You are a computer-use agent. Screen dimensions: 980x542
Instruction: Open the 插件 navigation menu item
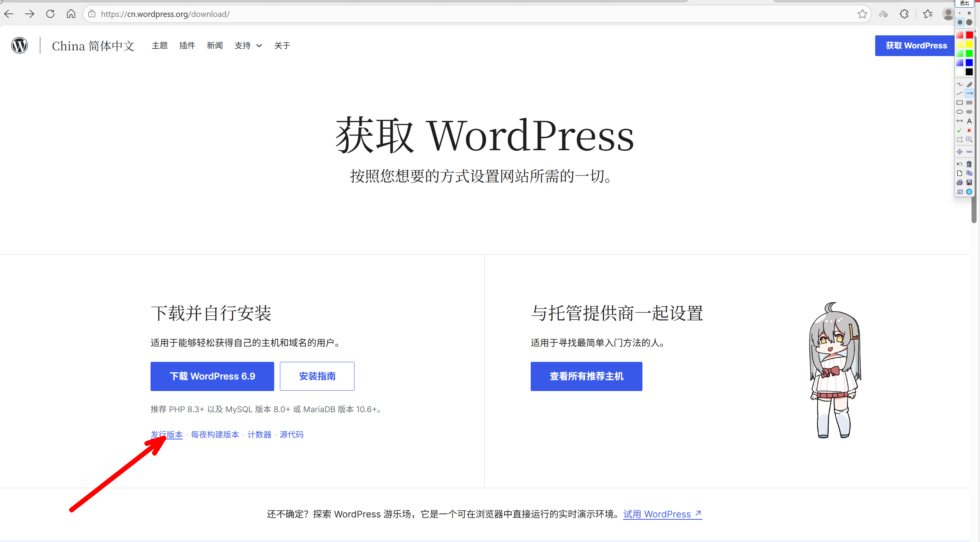coord(187,46)
